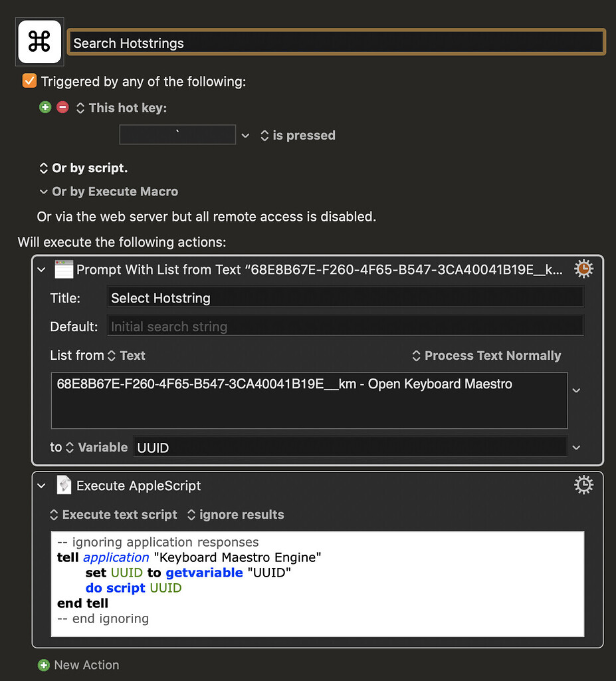
Task: Open the ignore results popup
Action: (x=236, y=515)
